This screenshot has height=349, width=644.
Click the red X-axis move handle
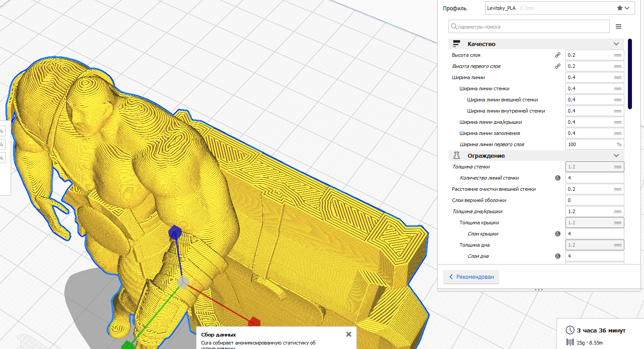(254, 322)
